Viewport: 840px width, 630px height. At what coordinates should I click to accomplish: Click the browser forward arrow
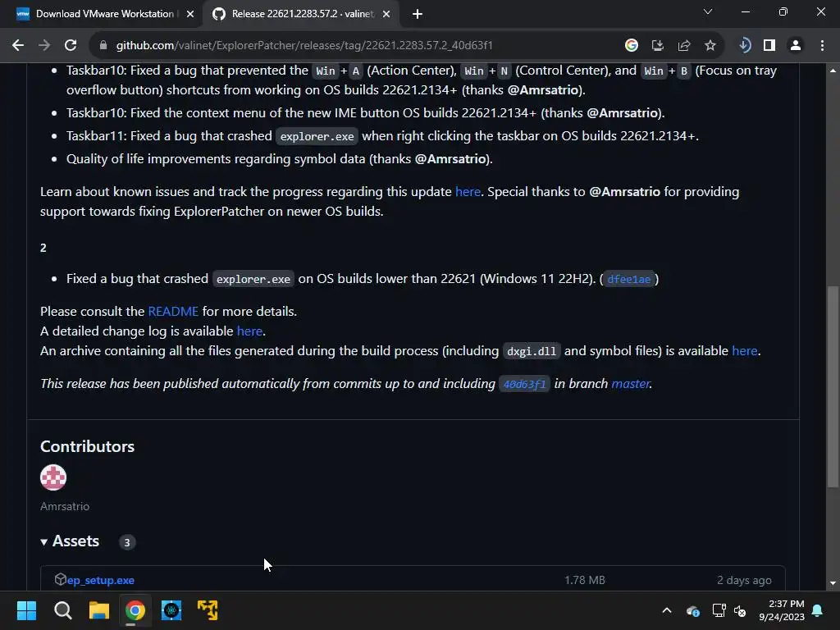pyautogui.click(x=44, y=46)
